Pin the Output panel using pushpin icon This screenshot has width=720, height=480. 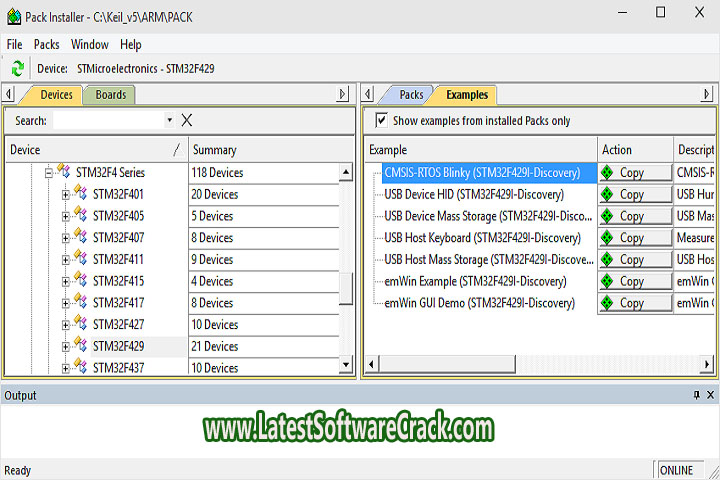click(x=697, y=395)
